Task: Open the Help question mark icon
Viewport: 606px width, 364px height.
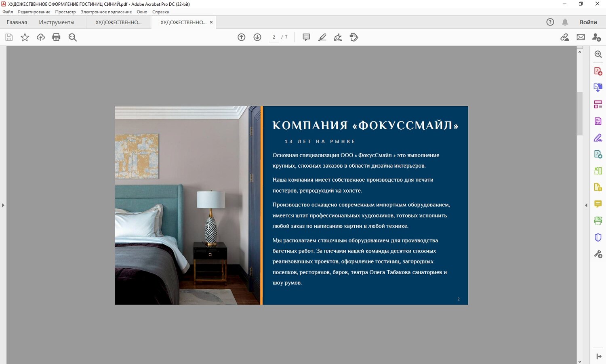Action: pyautogui.click(x=550, y=22)
